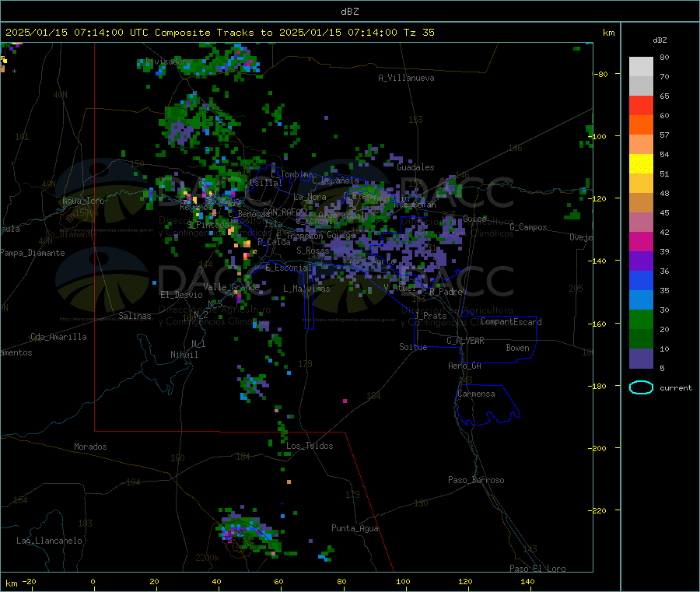Click the 'km' label at bottom-left of the axis

point(11,583)
